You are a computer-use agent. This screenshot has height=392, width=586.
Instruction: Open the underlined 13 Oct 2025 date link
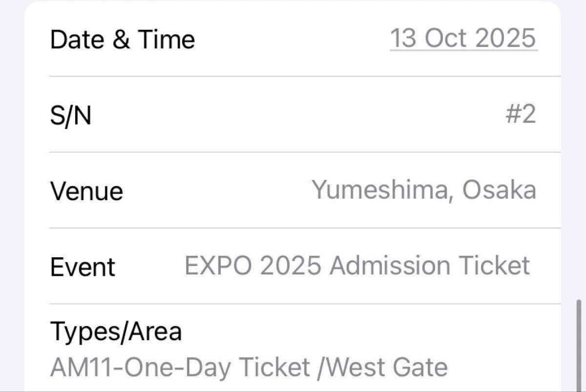coord(463,38)
